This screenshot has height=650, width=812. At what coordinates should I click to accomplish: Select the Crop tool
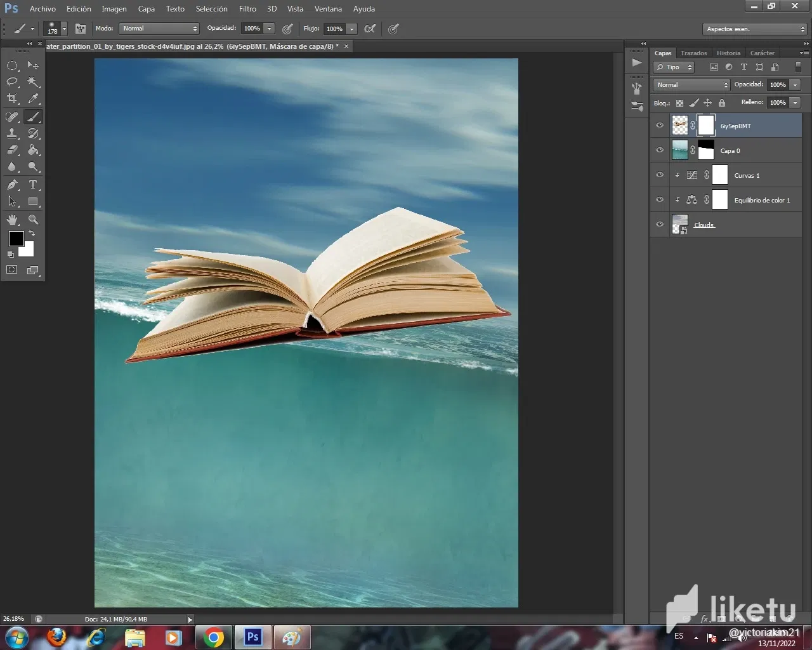click(12, 98)
